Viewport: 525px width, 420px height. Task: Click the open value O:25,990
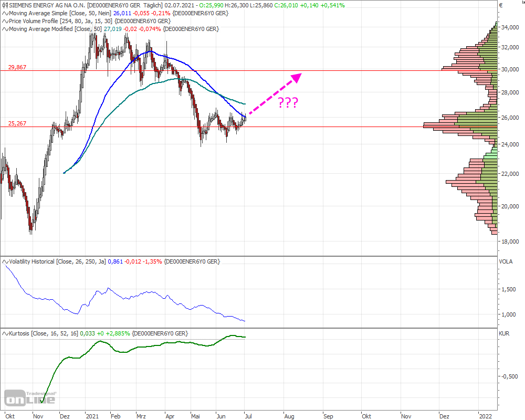coord(211,5)
